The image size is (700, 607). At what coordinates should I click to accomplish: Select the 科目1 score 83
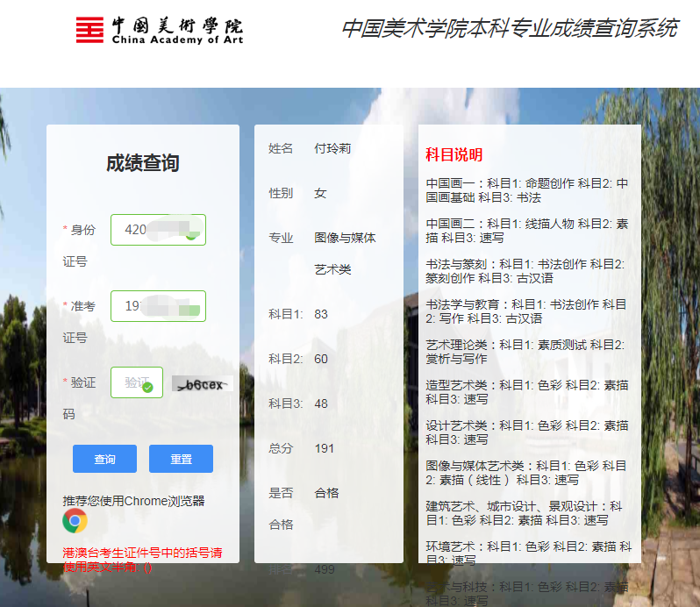[x=321, y=314]
